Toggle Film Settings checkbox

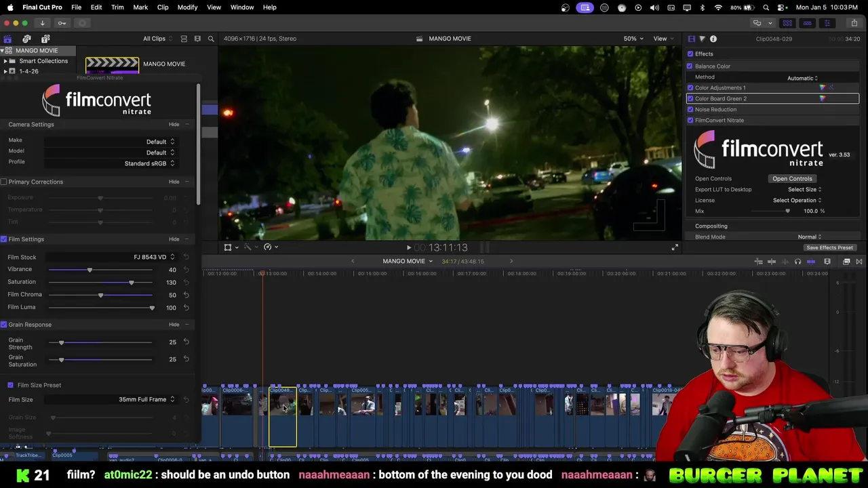(4, 239)
